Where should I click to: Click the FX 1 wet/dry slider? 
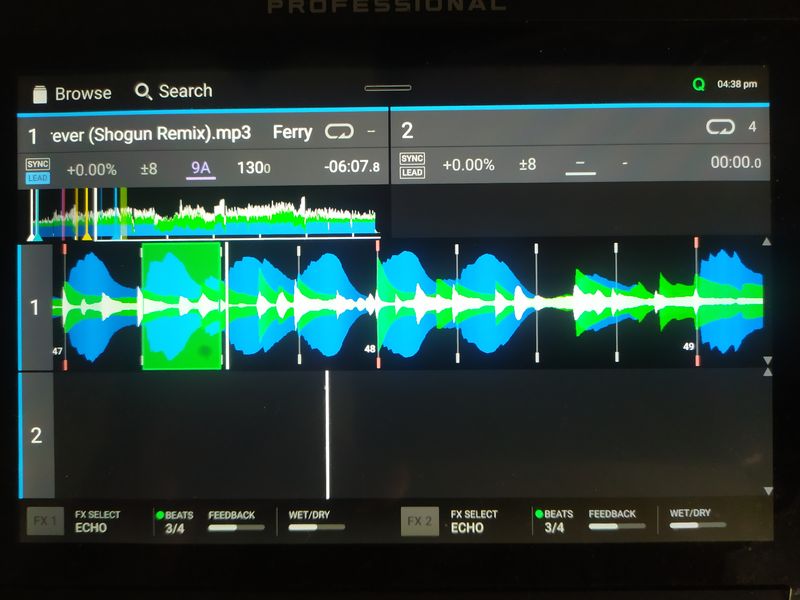[309, 527]
